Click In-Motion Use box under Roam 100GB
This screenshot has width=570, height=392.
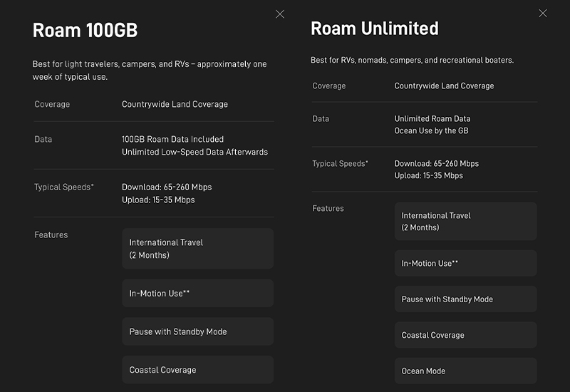(197, 293)
